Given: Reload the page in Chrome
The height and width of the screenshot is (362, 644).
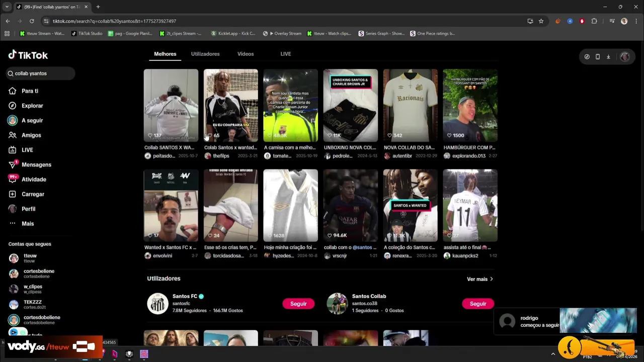Looking at the screenshot, I should tap(32, 21).
